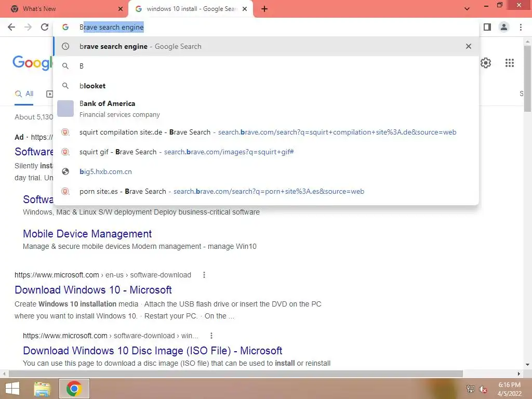Pick the blooket search suggestion

click(266, 86)
